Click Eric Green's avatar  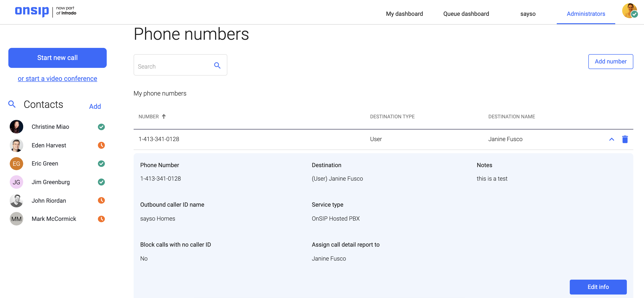(x=16, y=163)
